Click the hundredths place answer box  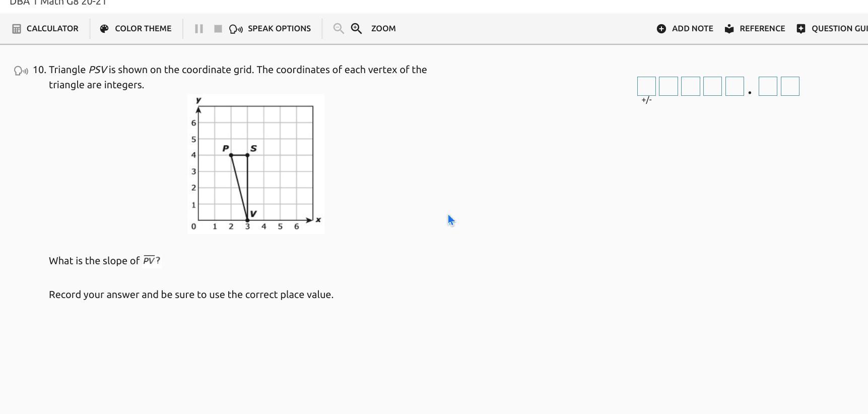click(x=790, y=86)
